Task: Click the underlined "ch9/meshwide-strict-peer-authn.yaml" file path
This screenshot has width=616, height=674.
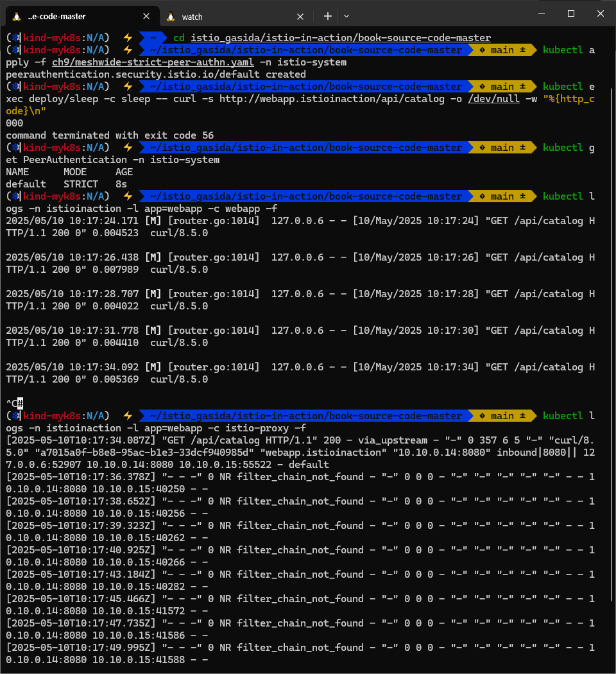Action: [153, 62]
